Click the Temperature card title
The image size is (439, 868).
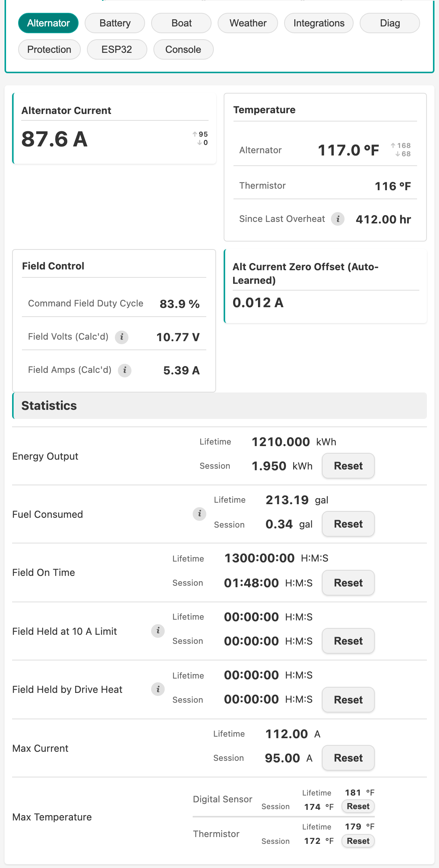click(264, 110)
